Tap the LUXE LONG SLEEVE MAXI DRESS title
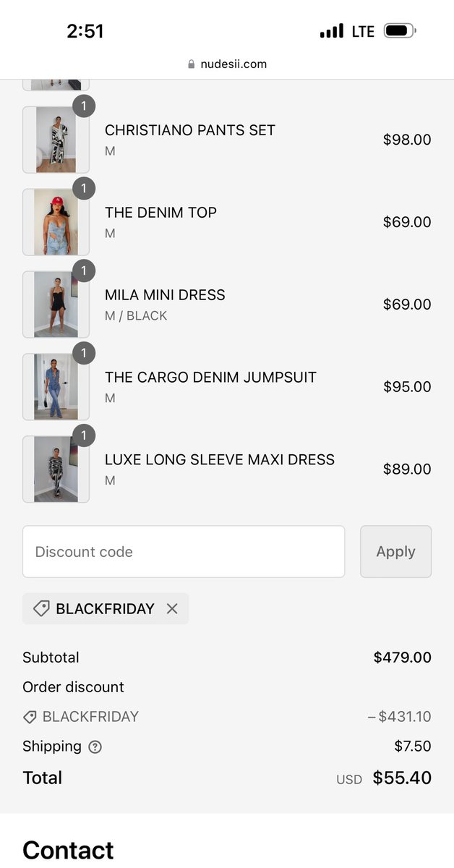Screen dimensions: 454x868 click(220, 459)
